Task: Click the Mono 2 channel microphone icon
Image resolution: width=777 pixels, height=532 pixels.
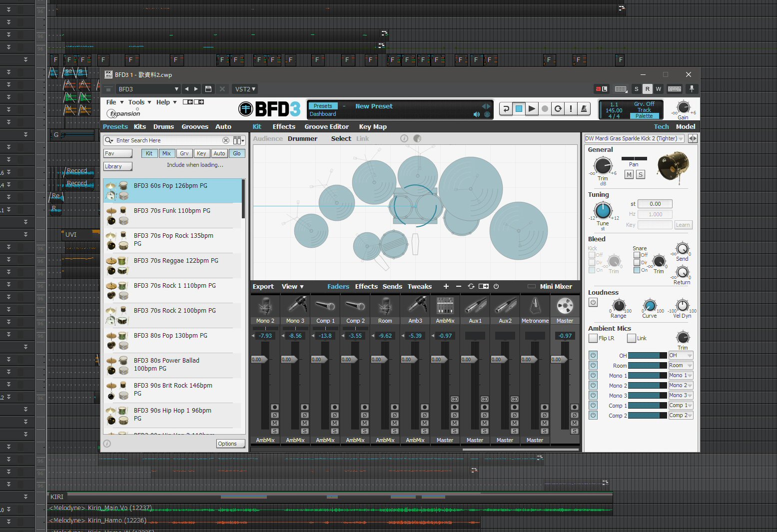Action: tap(265, 306)
